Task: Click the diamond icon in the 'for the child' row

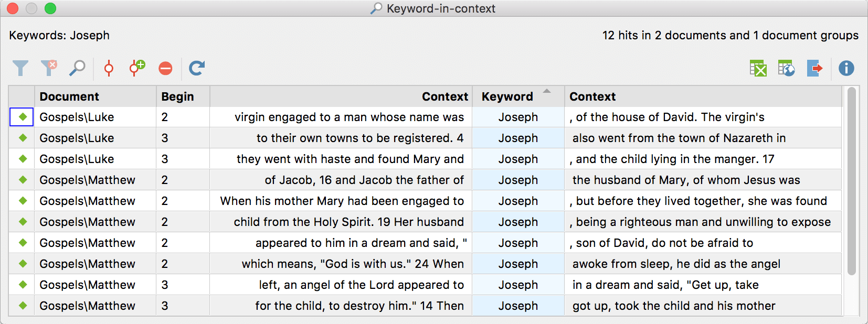Action: click(23, 306)
